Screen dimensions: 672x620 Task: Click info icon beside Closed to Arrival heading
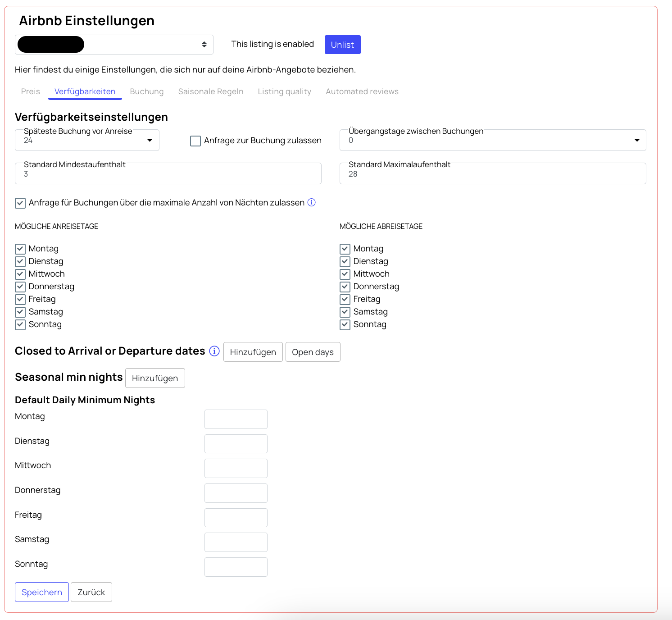[214, 351]
